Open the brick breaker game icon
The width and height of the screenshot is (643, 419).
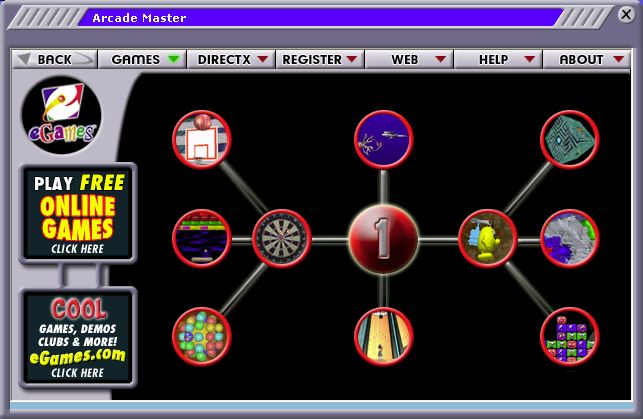[x=201, y=238]
